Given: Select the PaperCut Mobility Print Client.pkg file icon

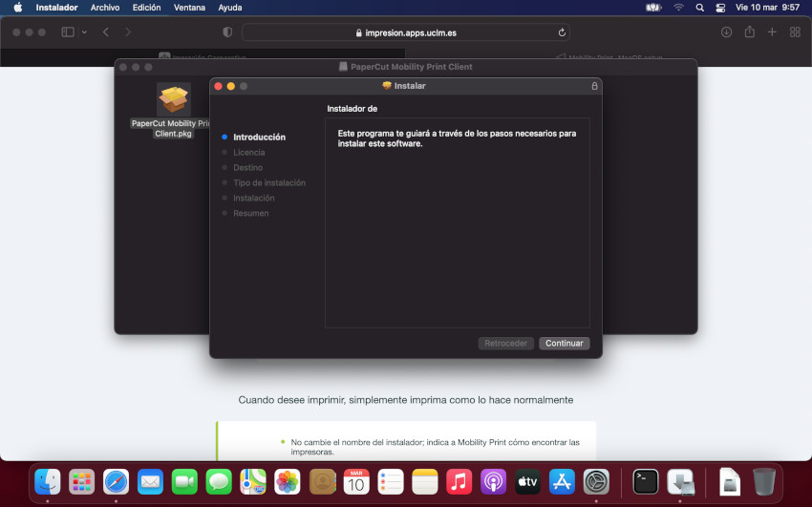Looking at the screenshot, I should click(x=174, y=99).
